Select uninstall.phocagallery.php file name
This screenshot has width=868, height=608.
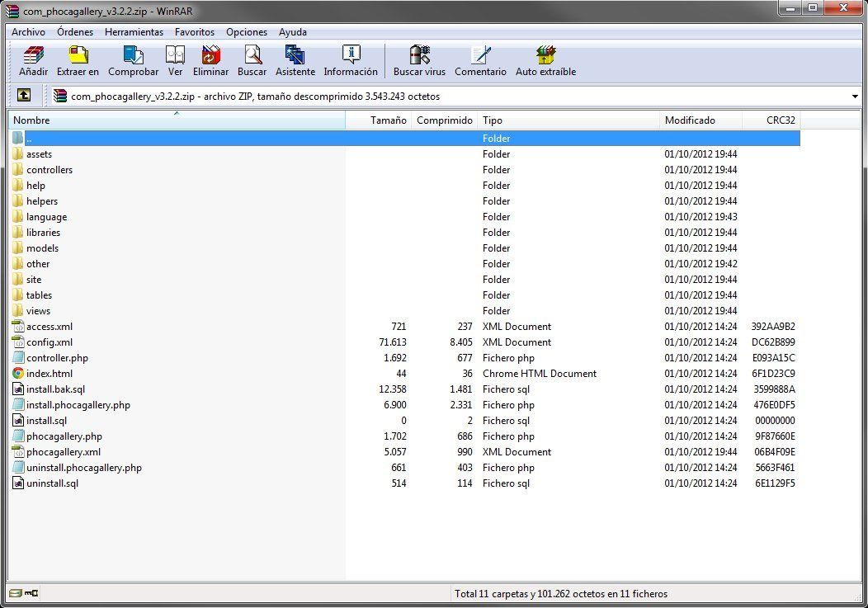[84, 468]
